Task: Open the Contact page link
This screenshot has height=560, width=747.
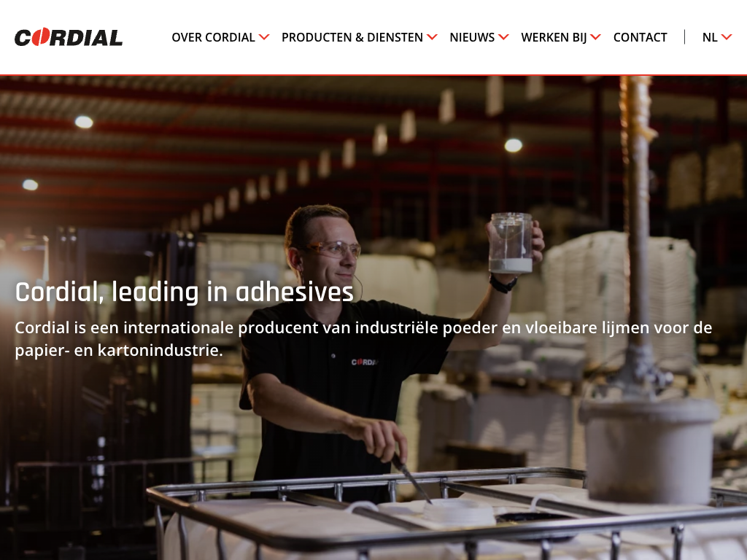Action: (640, 37)
